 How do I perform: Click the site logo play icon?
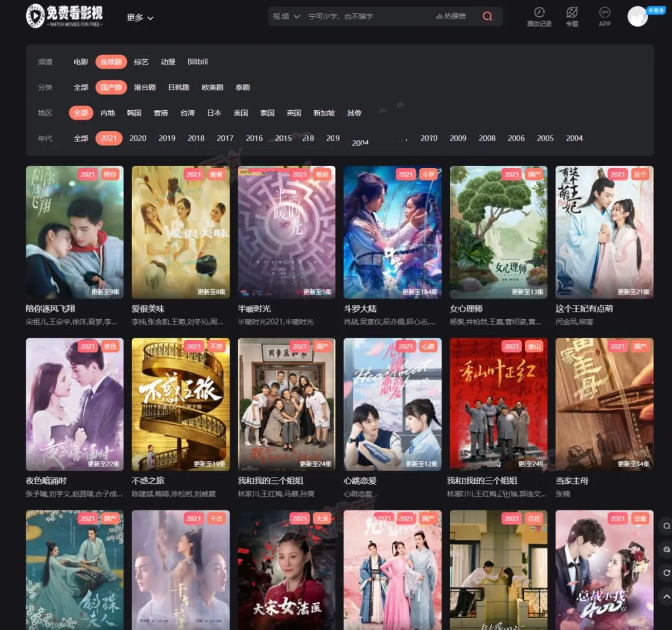35,16
